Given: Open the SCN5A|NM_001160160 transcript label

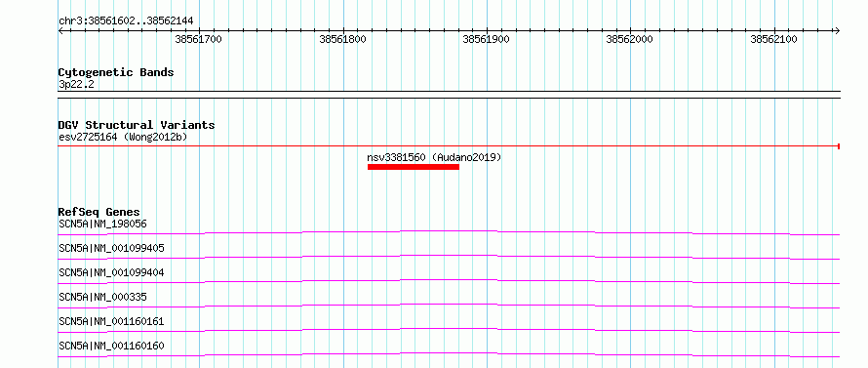Looking at the screenshot, I should pyautogui.click(x=111, y=346).
